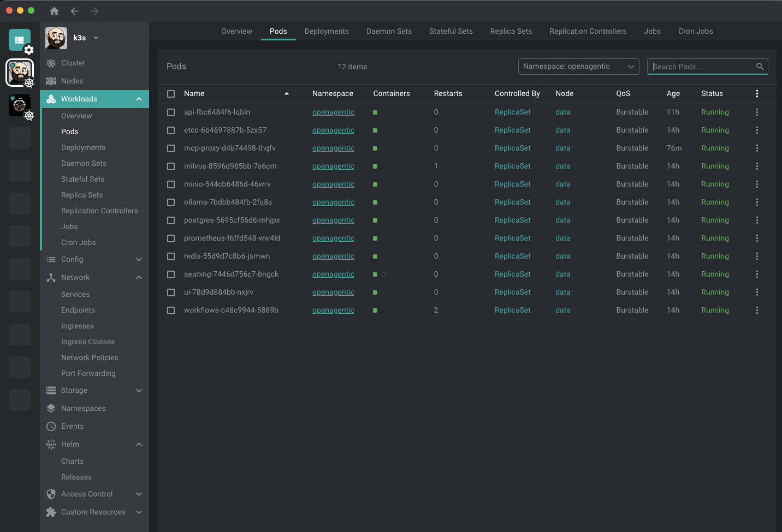Open the k3s cluster dropdown arrow

(96, 38)
